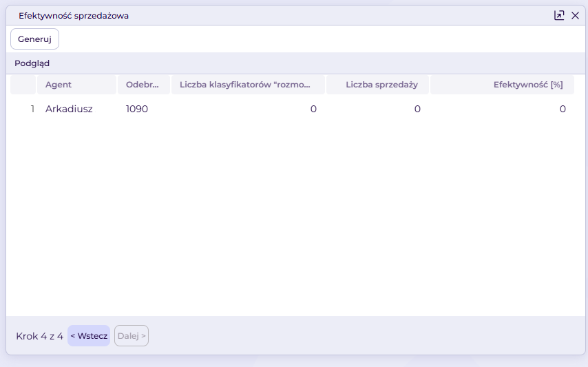Click the Generuj button

click(34, 39)
